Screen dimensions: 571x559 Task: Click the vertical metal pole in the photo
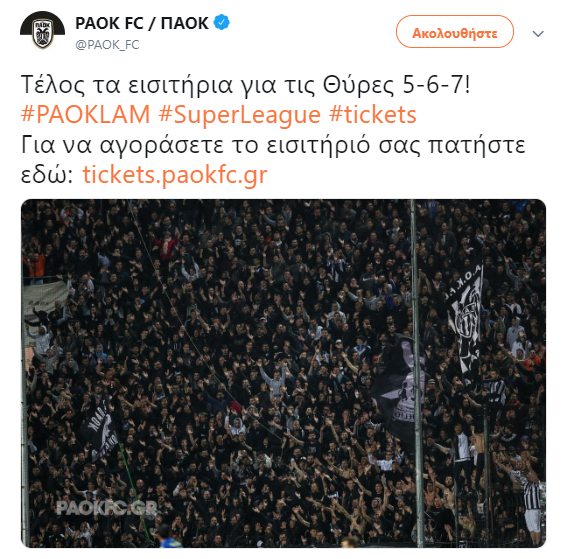coord(416,373)
